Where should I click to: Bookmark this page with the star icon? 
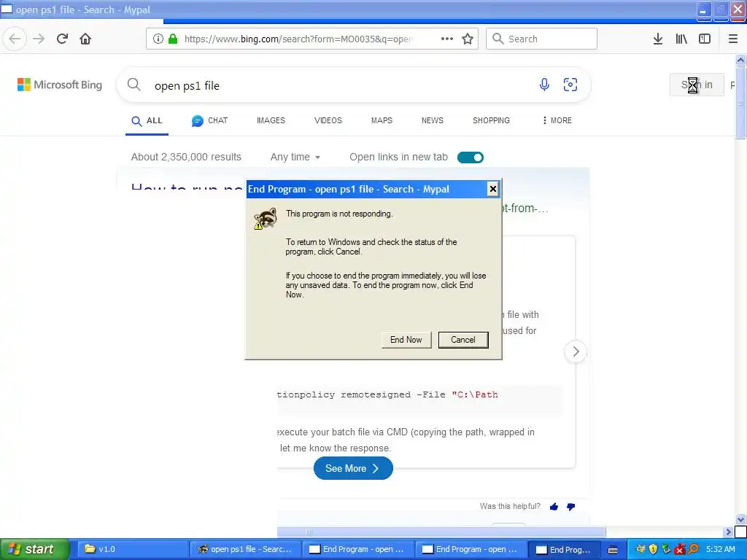pyautogui.click(x=468, y=39)
